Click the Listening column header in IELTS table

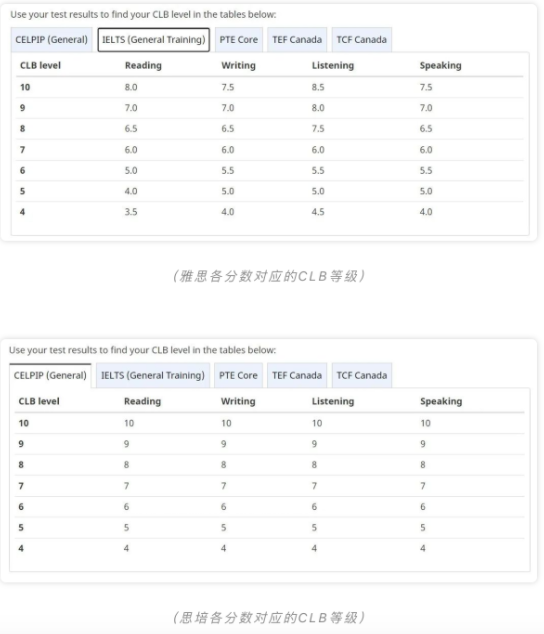(333, 66)
